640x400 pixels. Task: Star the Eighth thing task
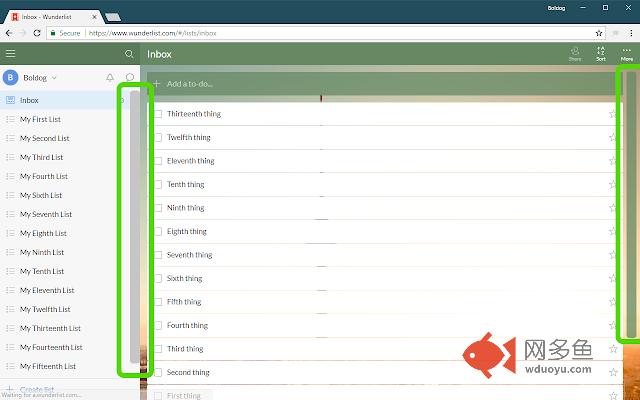613,231
